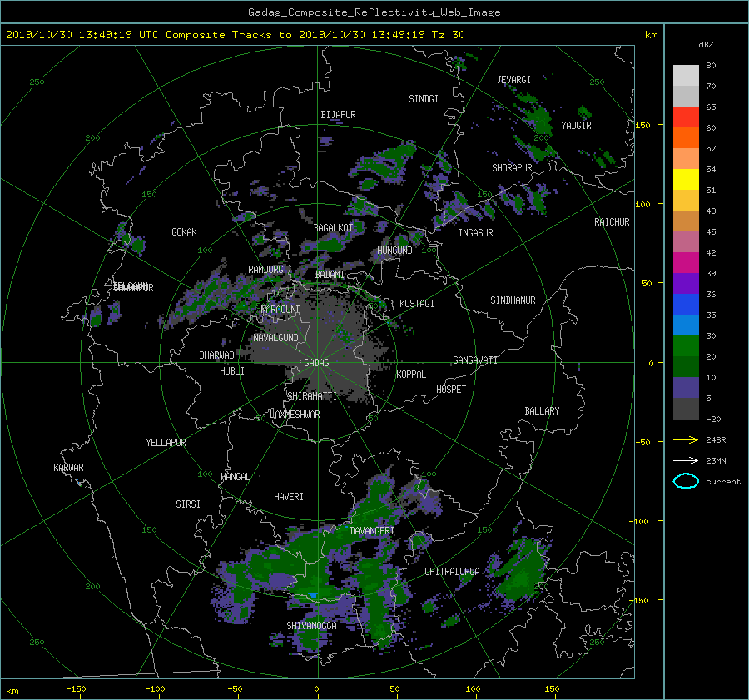Click the yellow 51 dBZ legend swatch

[686, 180]
